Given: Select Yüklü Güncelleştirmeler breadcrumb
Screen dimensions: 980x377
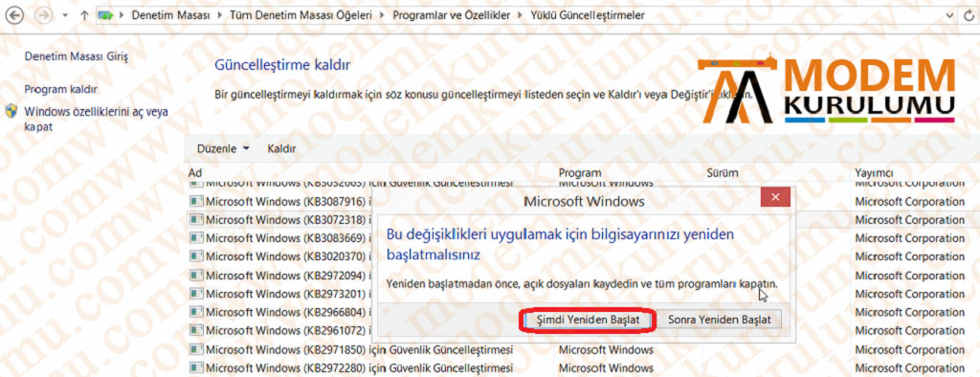Looking at the screenshot, I should pyautogui.click(x=588, y=15).
